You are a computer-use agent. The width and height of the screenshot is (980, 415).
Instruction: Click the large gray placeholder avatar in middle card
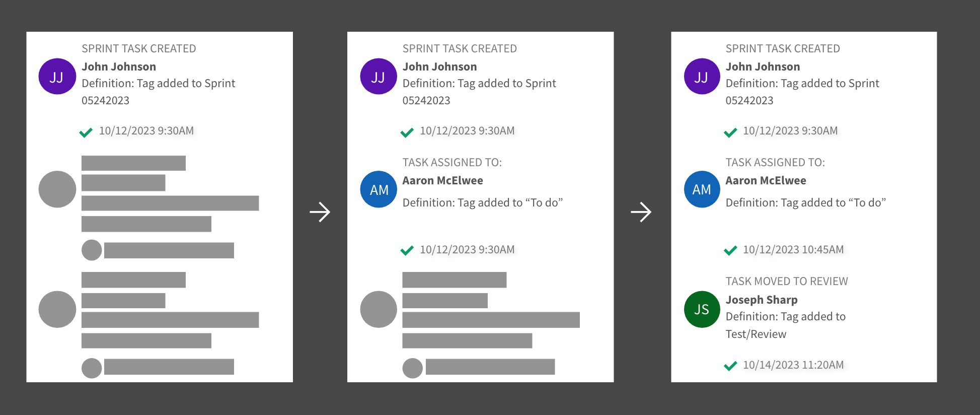pos(379,309)
